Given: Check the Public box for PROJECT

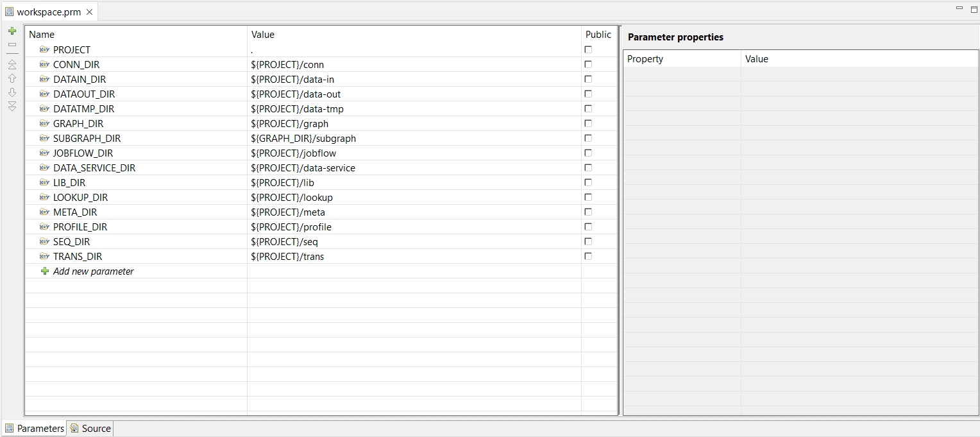Looking at the screenshot, I should click(588, 50).
